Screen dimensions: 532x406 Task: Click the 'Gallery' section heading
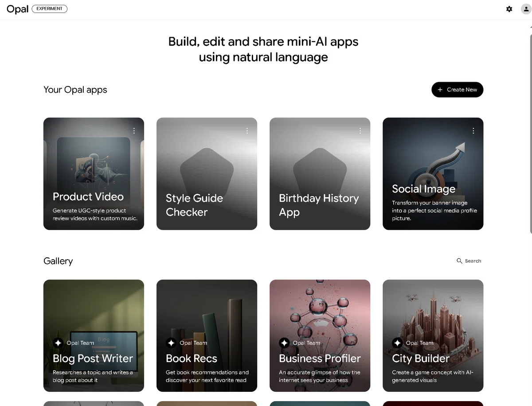[x=58, y=261]
